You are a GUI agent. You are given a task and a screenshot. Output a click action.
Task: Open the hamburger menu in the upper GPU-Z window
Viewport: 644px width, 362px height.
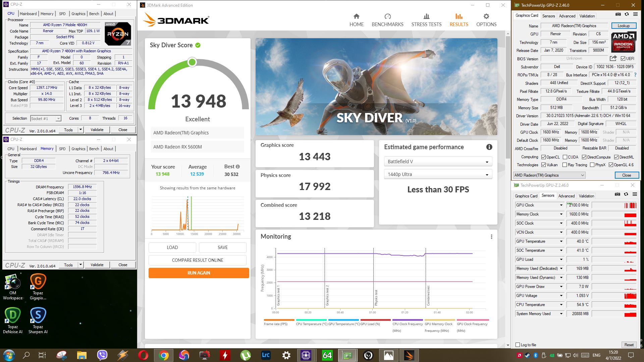pyautogui.click(x=635, y=14)
